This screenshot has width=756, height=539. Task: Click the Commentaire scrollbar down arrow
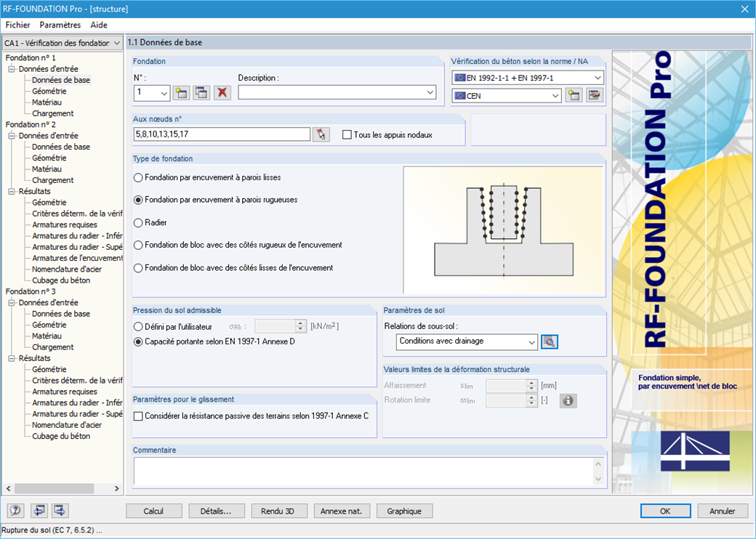(598, 479)
